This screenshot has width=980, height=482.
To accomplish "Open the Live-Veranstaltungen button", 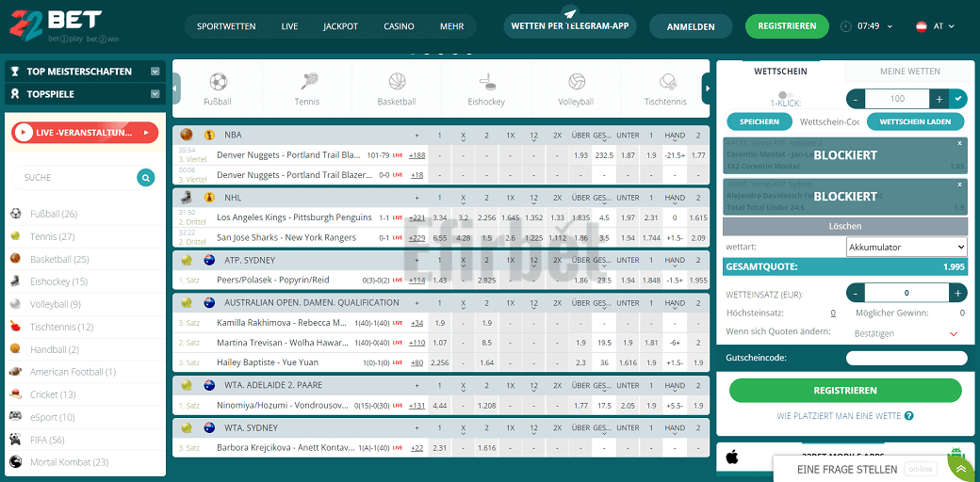I will 85,133.
